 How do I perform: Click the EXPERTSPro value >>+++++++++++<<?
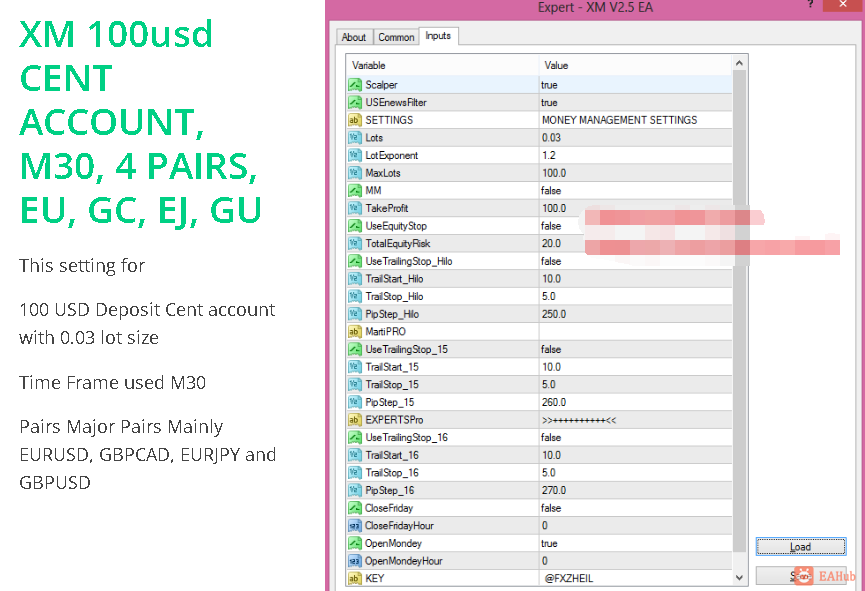tap(579, 420)
